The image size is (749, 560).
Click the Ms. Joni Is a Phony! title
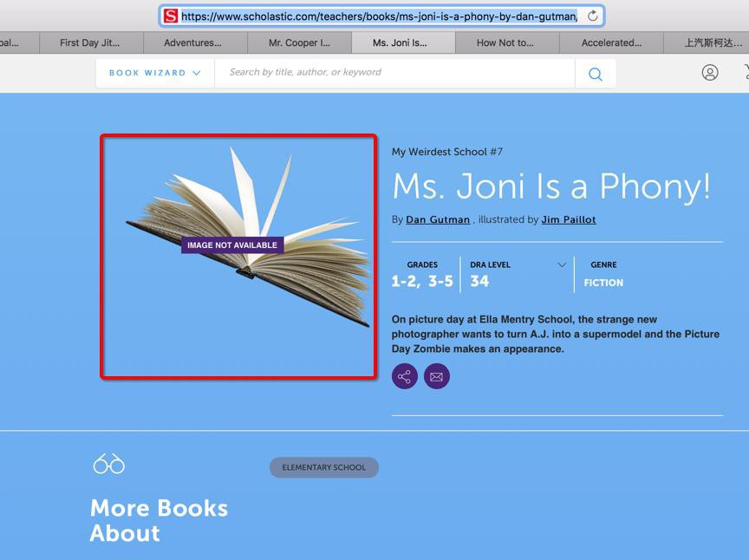pos(551,186)
